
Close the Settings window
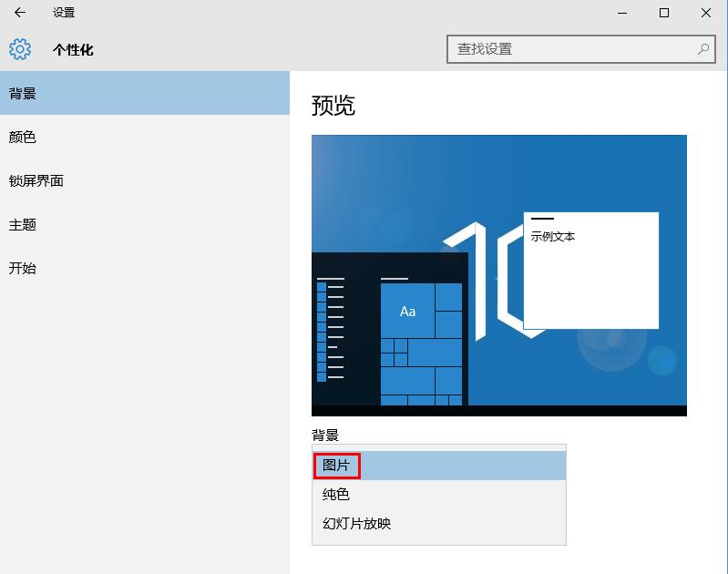pos(706,13)
